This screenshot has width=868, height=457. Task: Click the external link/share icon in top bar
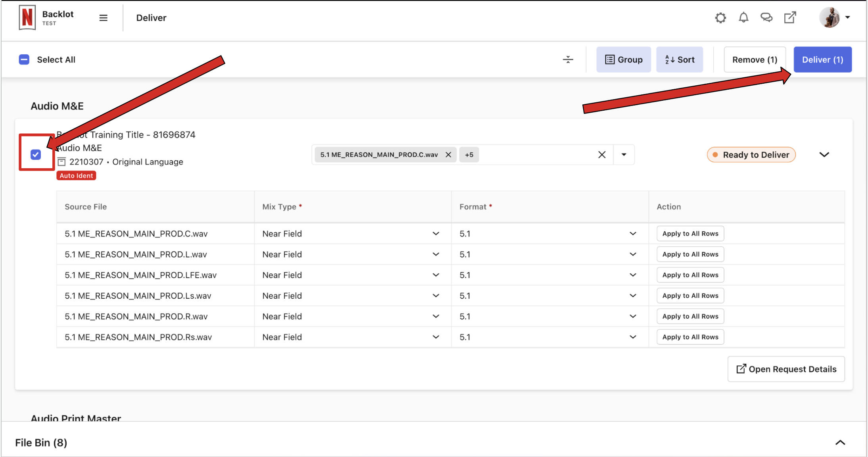[789, 18]
